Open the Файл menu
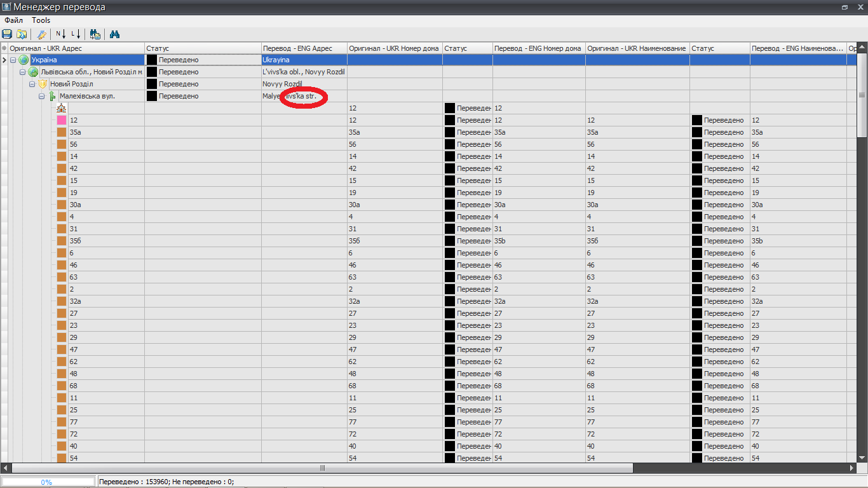The height and width of the screenshot is (488, 868). tap(13, 20)
